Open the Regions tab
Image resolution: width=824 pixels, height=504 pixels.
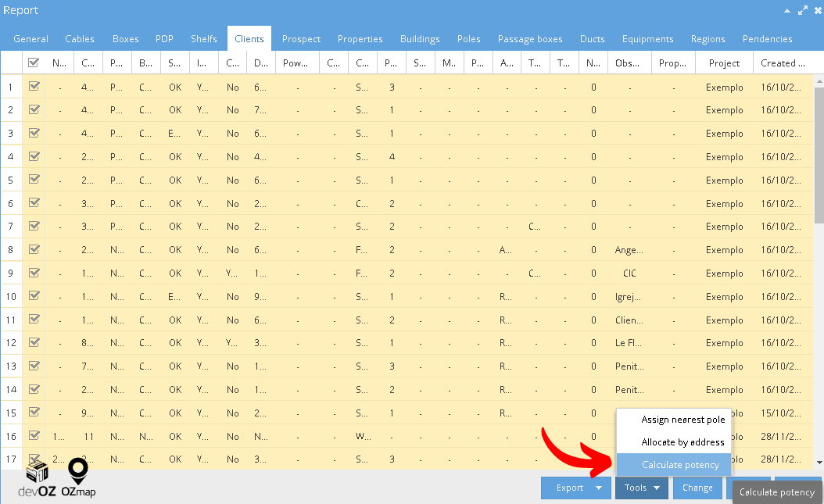tap(708, 39)
